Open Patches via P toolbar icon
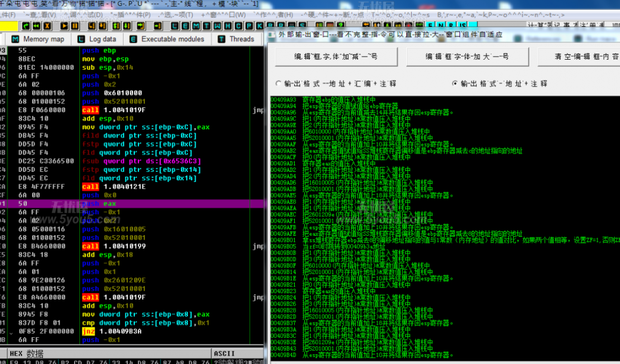The image size is (620, 364). click(x=249, y=26)
